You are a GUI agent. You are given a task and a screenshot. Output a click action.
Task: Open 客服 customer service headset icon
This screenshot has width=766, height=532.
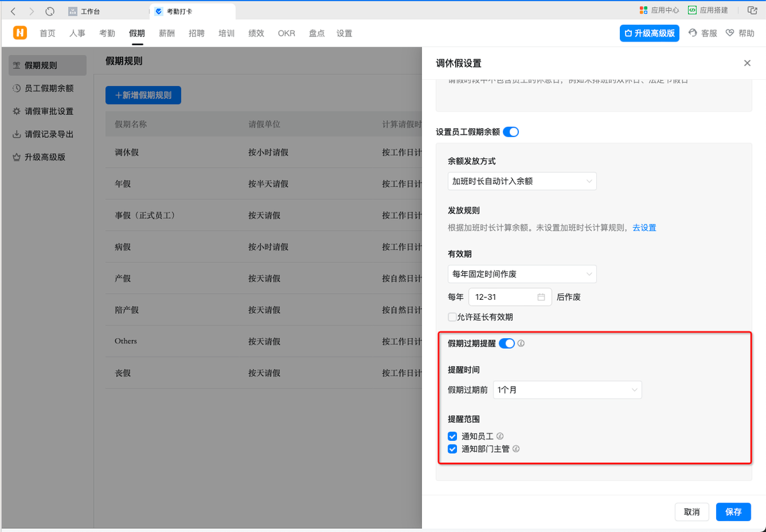click(693, 33)
